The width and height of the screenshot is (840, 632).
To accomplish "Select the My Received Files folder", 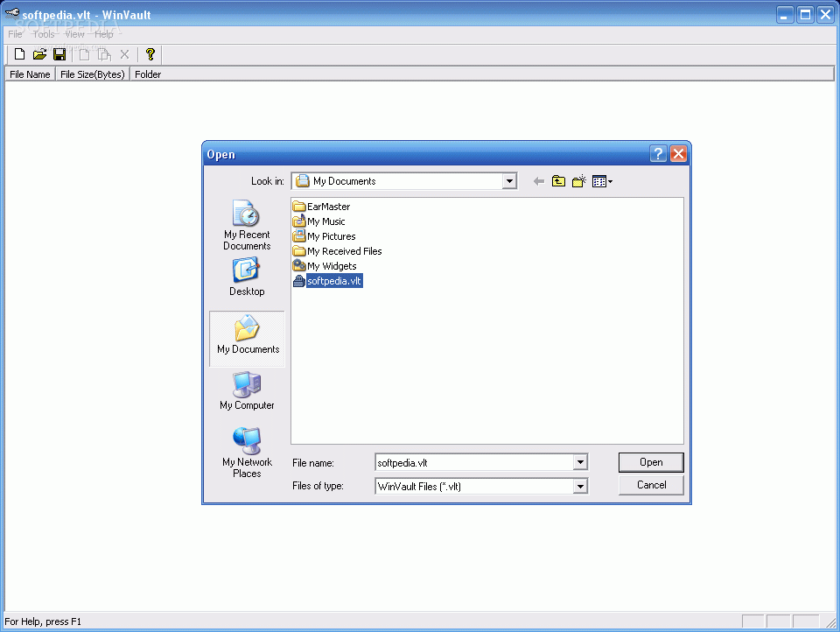I will pyautogui.click(x=338, y=251).
